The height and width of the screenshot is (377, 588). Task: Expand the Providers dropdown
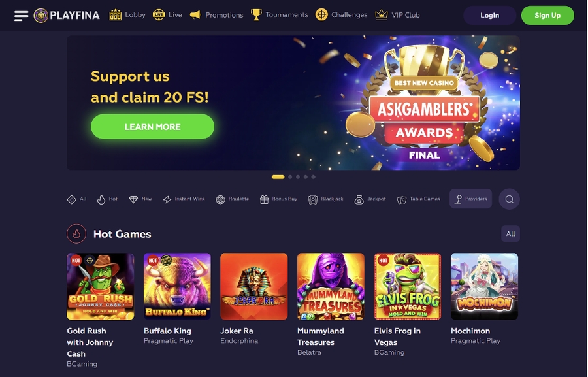click(470, 199)
